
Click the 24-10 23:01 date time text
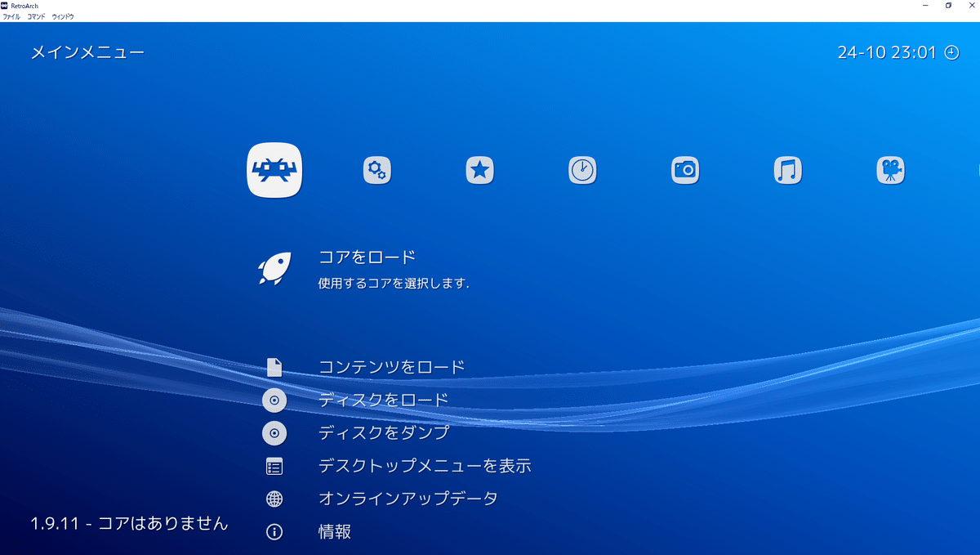click(887, 52)
